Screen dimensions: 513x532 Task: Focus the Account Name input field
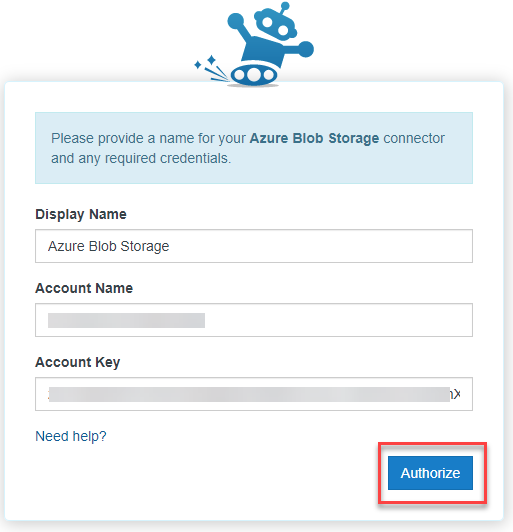pos(254,320)
